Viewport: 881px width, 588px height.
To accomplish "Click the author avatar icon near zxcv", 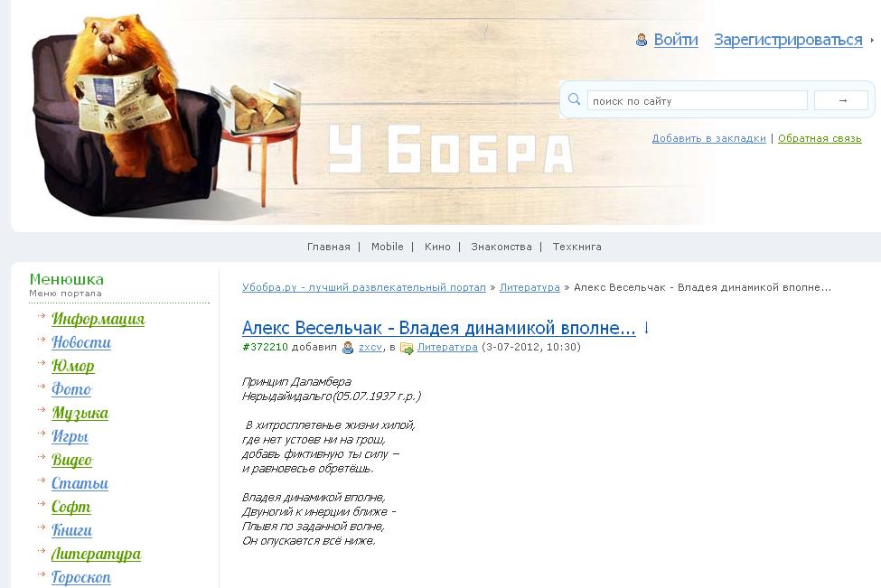I will tap(348, 348).
